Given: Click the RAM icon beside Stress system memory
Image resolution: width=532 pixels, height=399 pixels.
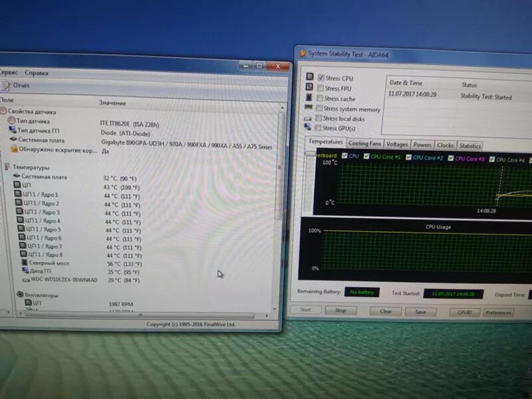Looking at the screenshot, I should tap(309, 107).
